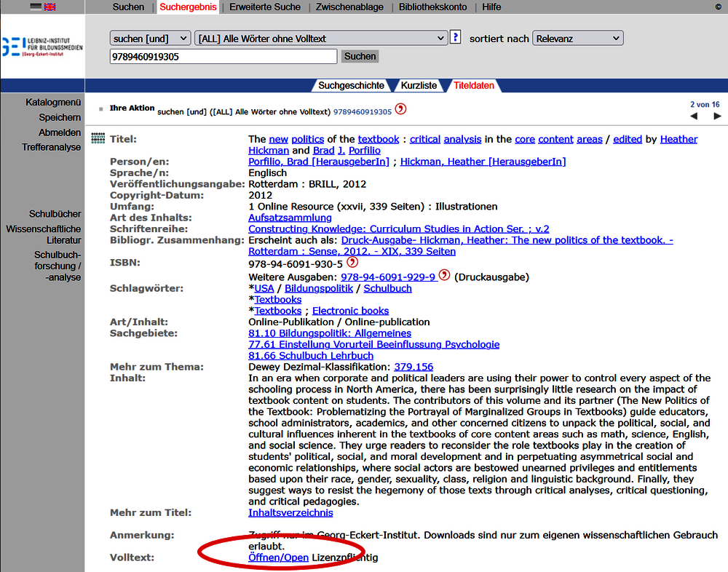Open the 'Relevanz' sort order dropdown

pyautogui.click(x=577, y=38)
